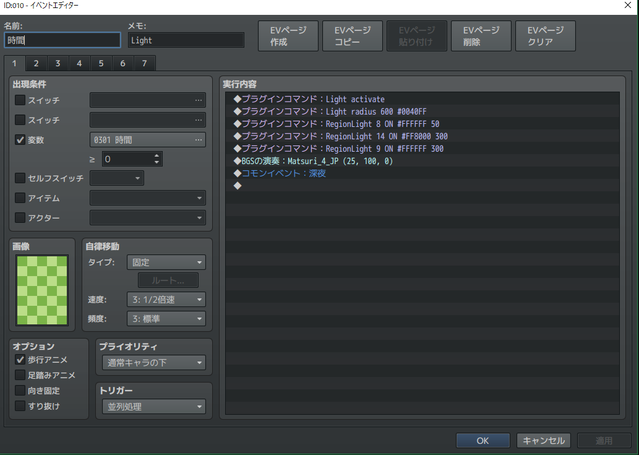Select the RegionLight 9 ON command line

point(422,148)
